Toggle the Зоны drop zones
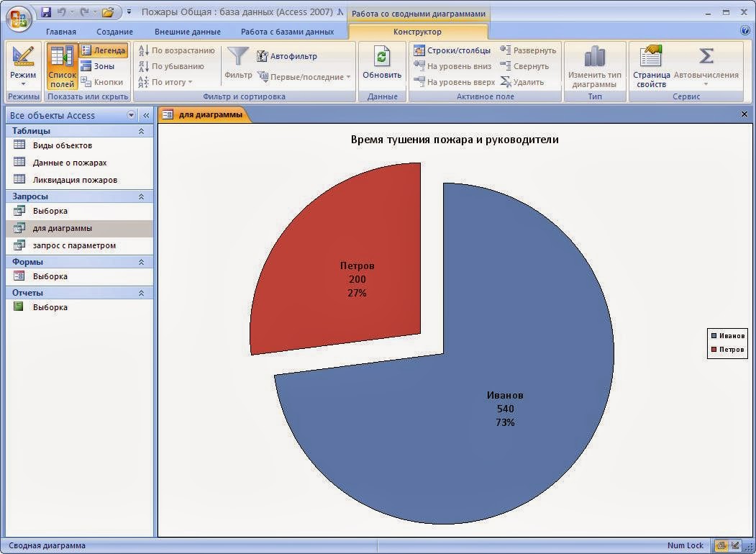 click(x=98, y=66)
